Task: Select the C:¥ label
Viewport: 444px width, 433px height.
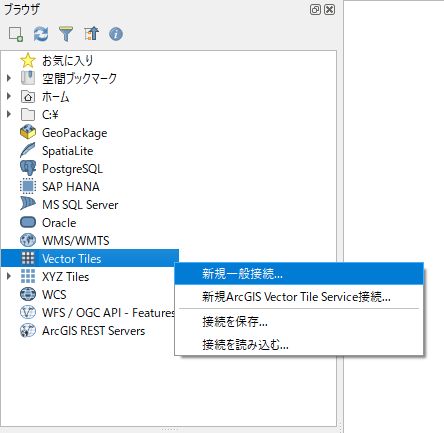Action: pos(50,115)
